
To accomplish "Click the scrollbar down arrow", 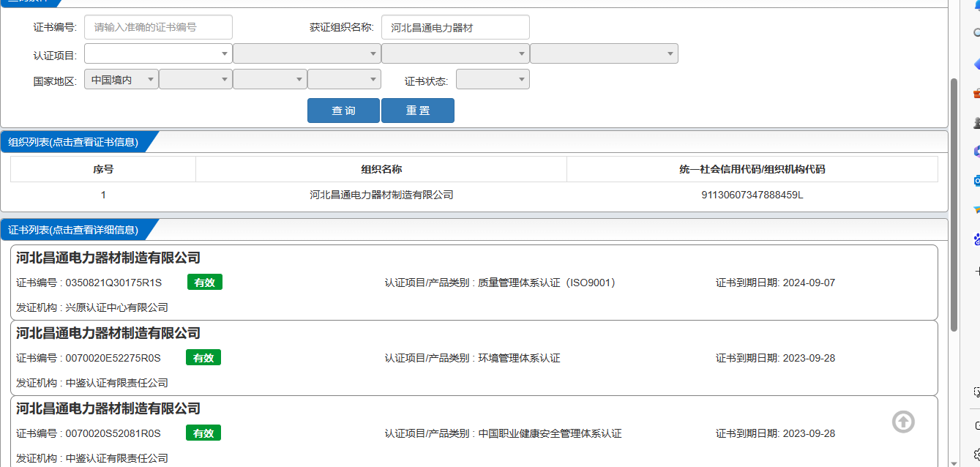I will [954, 462].
